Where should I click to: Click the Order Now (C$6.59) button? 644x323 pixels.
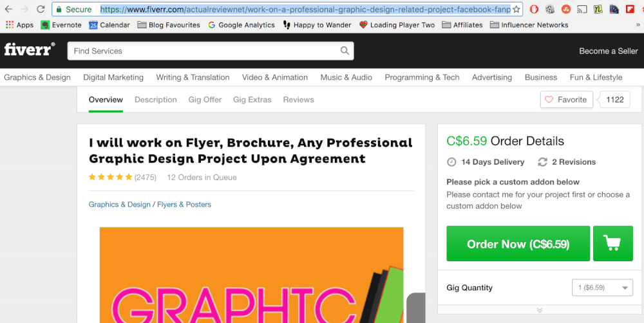pyautogui.click(x=518, y=244)
